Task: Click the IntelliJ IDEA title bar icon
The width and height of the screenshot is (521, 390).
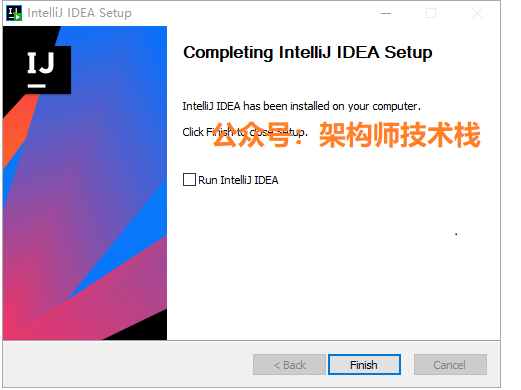Action: tap(14, 13)
